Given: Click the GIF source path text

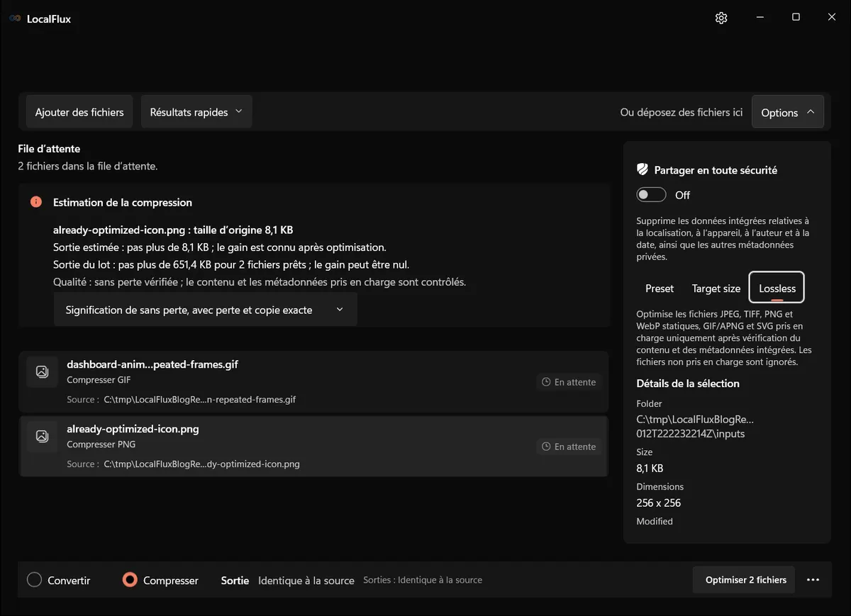Looking at the screenshot, I should [x=199, y=400].
